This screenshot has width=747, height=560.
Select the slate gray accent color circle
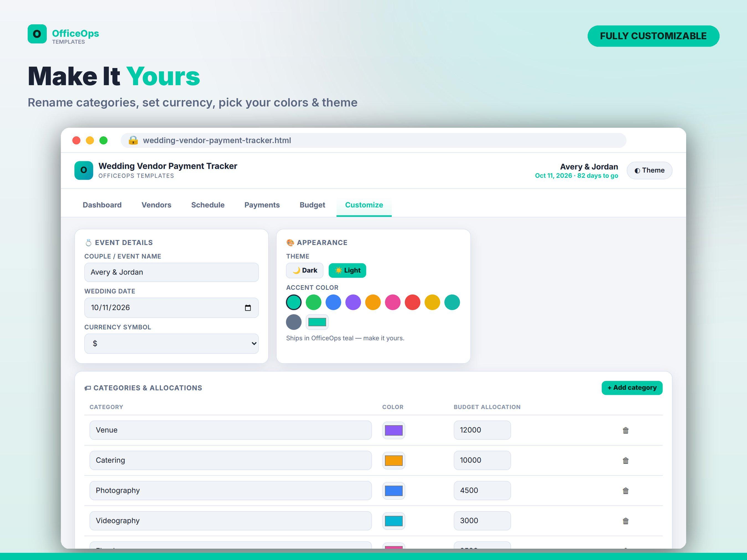[294, 322]
